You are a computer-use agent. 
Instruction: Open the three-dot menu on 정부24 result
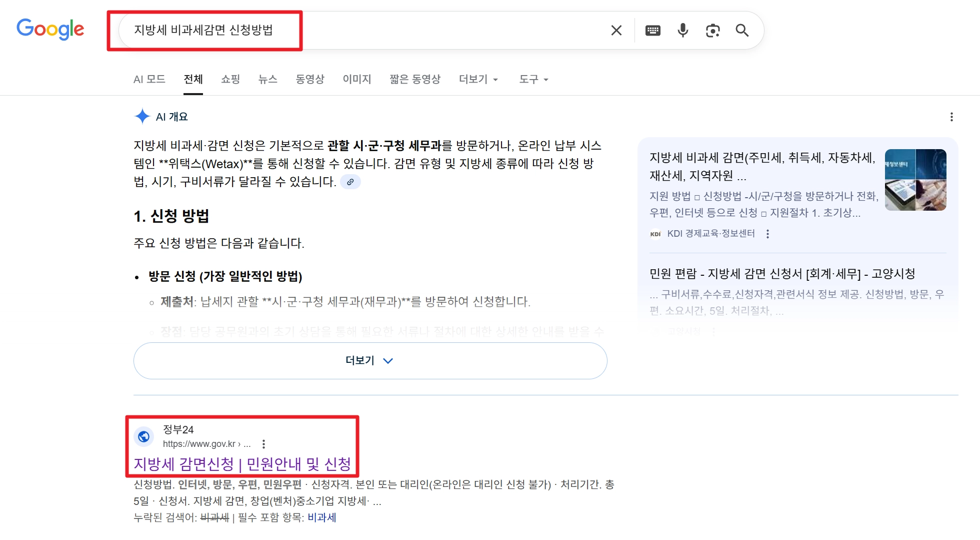click(x=263, y=443)
